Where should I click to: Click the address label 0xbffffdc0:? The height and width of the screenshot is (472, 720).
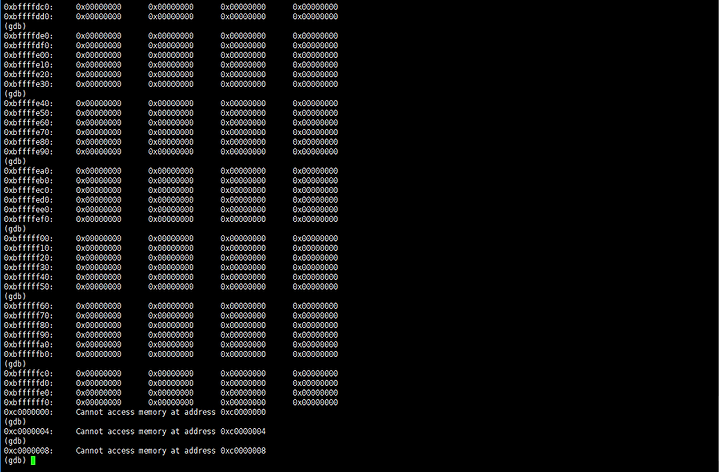[28, 7]
